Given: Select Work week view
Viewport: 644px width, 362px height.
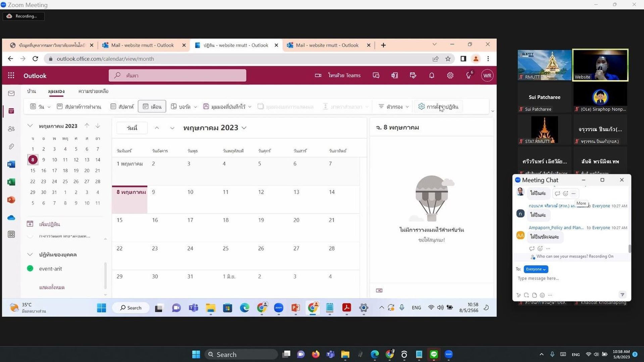Looking at the screenshot, I should 79,107.
